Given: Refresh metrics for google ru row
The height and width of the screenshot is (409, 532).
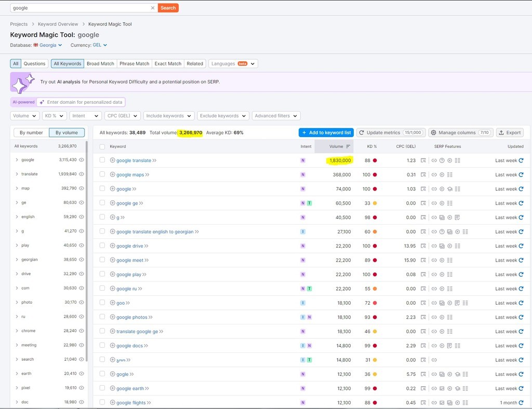Looking at the screenshot, I should pos(521,289).
